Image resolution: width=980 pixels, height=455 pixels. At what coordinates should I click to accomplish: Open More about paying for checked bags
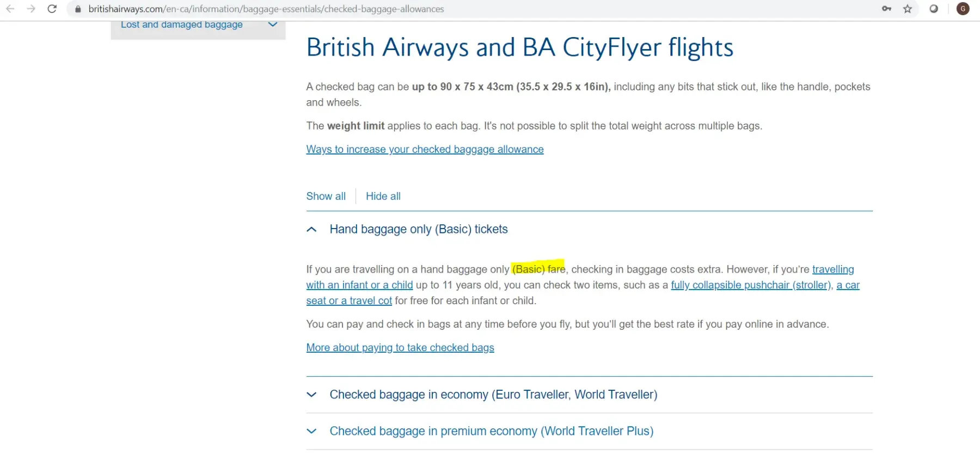point(400,348)
